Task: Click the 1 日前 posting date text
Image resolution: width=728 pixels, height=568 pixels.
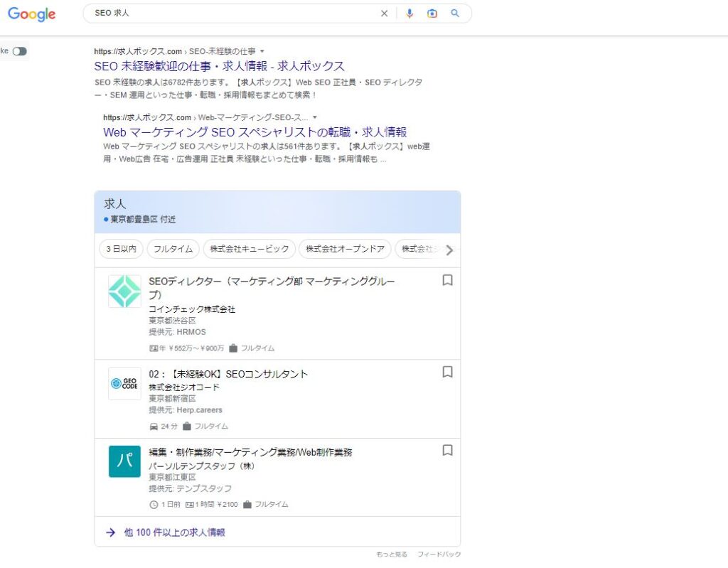Action: click(171, 504)
